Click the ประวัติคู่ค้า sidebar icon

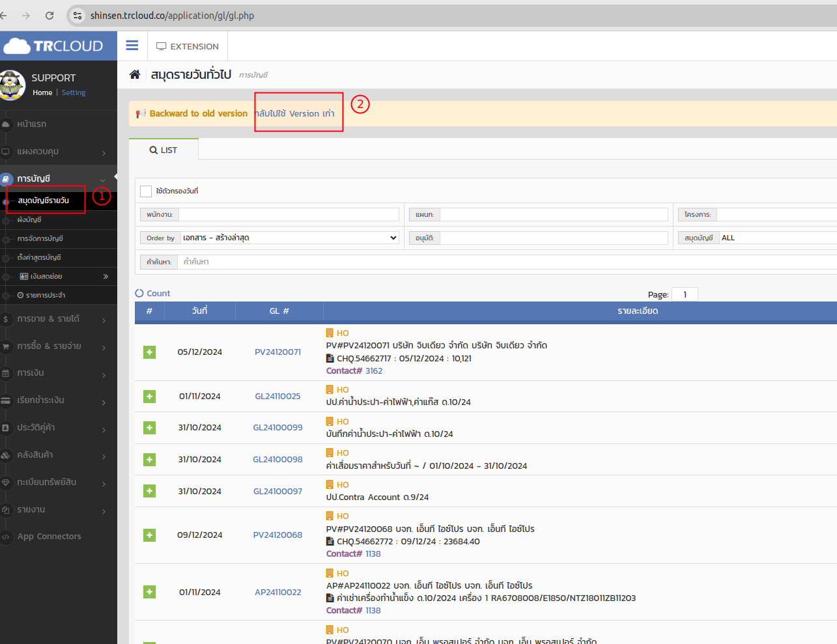pyautogui.click(x=6, y=428)
